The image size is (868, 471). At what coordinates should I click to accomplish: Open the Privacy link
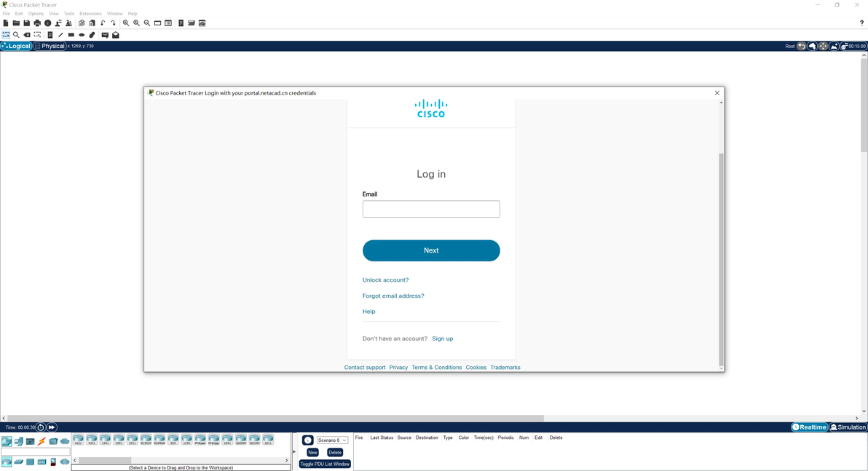(398, 368)
